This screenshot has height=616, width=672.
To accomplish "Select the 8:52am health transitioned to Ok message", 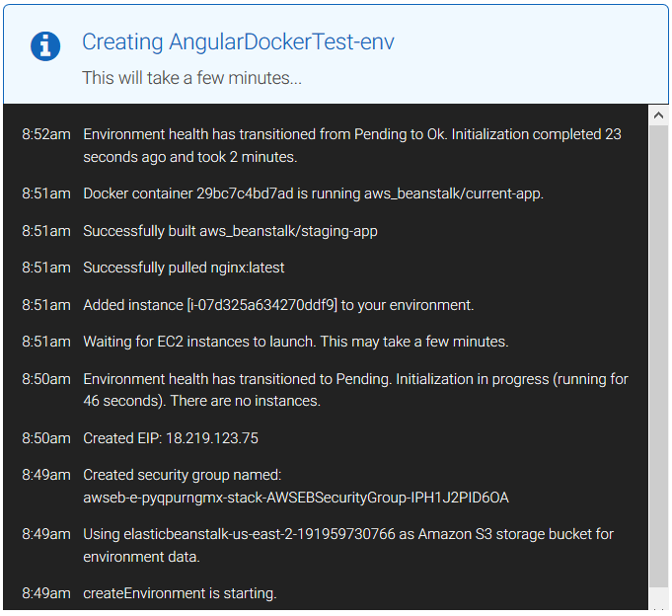I will point(351,145).
